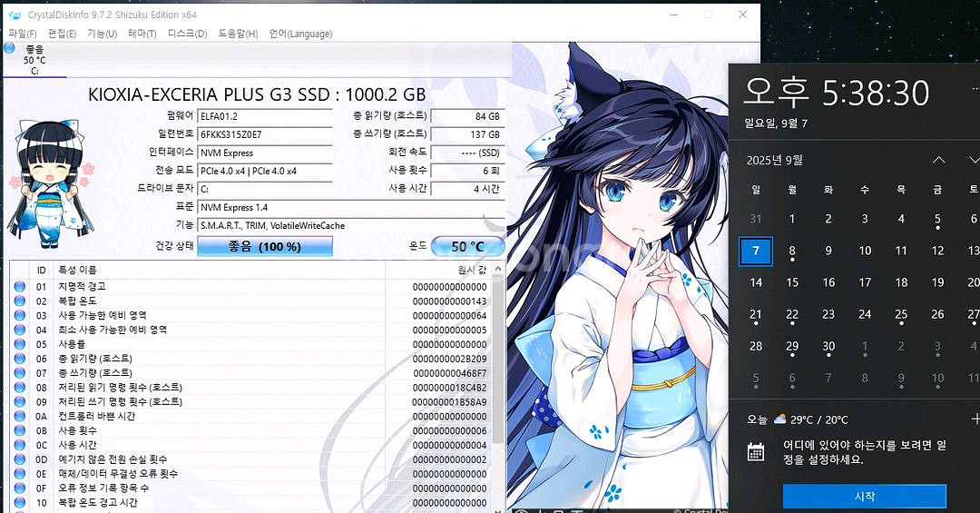Click the 좋음 (100 %) health status button
This screenshot has width=980, height=513.
point(264,246)
